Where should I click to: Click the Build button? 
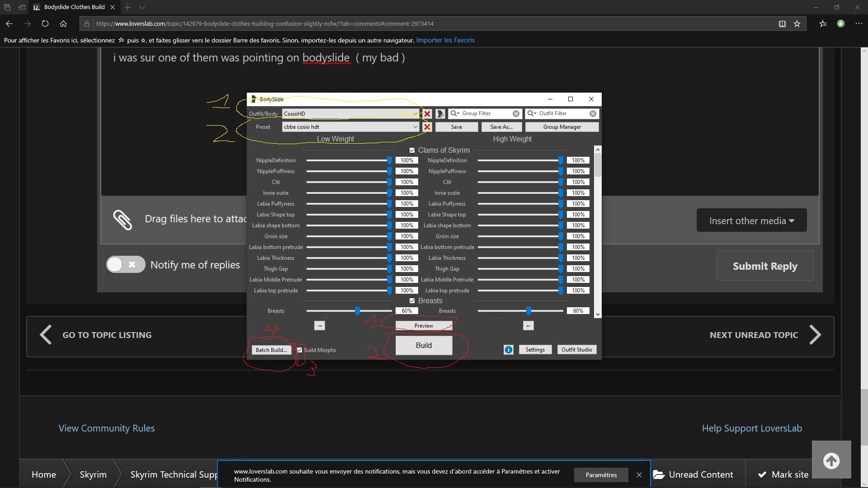(x=424, y=346)
